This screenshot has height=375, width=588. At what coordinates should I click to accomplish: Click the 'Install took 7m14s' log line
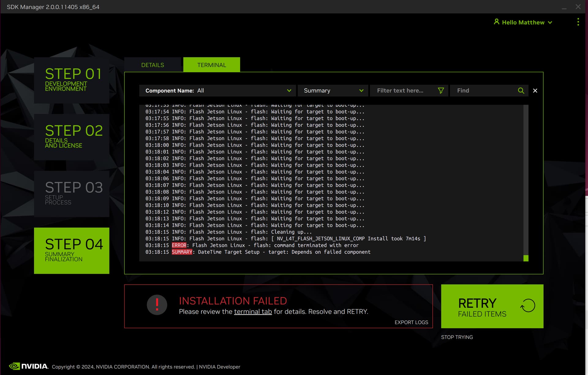pos(286,238)
